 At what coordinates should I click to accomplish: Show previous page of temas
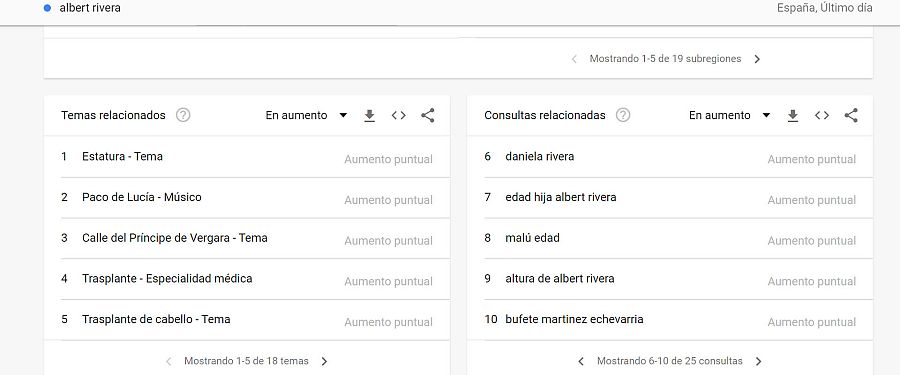pyautogui.click(x=169, y=361)
